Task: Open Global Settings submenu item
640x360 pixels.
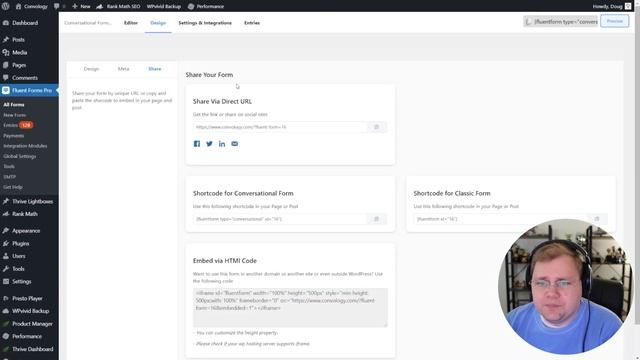Action: (20, 156)
